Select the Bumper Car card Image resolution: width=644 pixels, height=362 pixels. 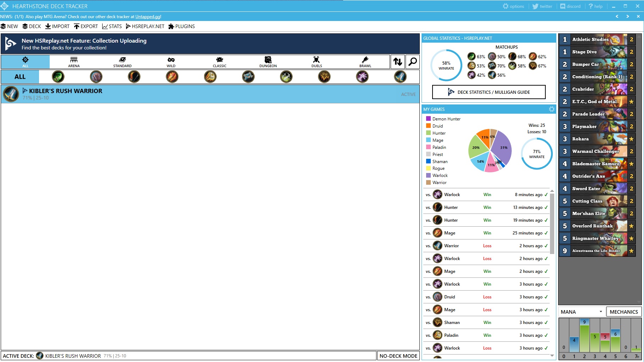tap(597, 64)
